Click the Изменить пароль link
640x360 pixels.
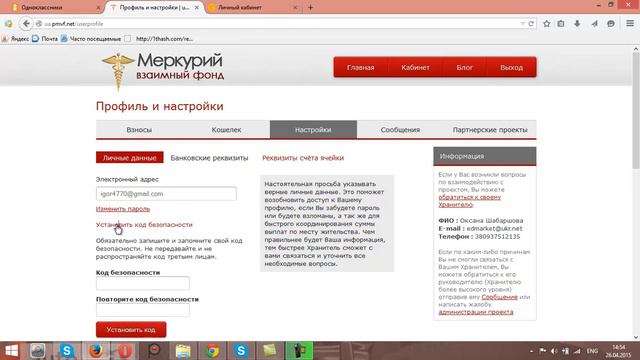(123, 209)
